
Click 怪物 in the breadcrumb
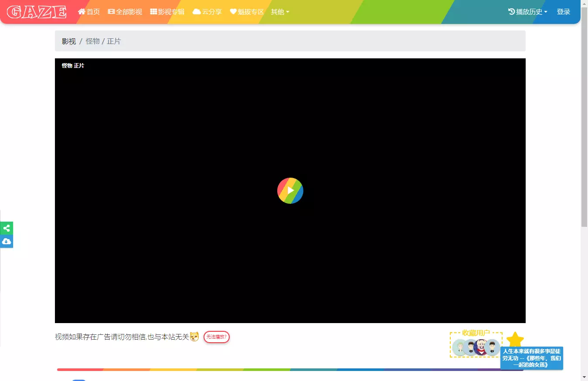[x=92, y=41]
